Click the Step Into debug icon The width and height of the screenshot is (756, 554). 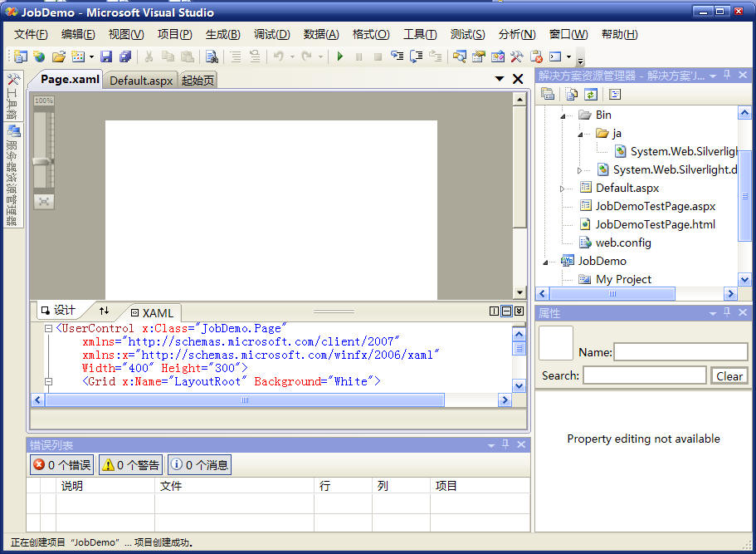tap(397, 56)
